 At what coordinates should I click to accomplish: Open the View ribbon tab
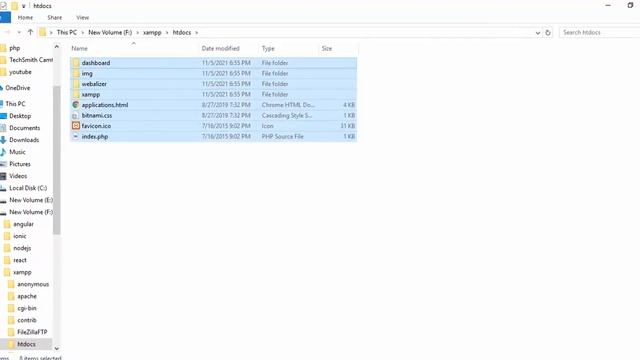[x=82, y=18]
